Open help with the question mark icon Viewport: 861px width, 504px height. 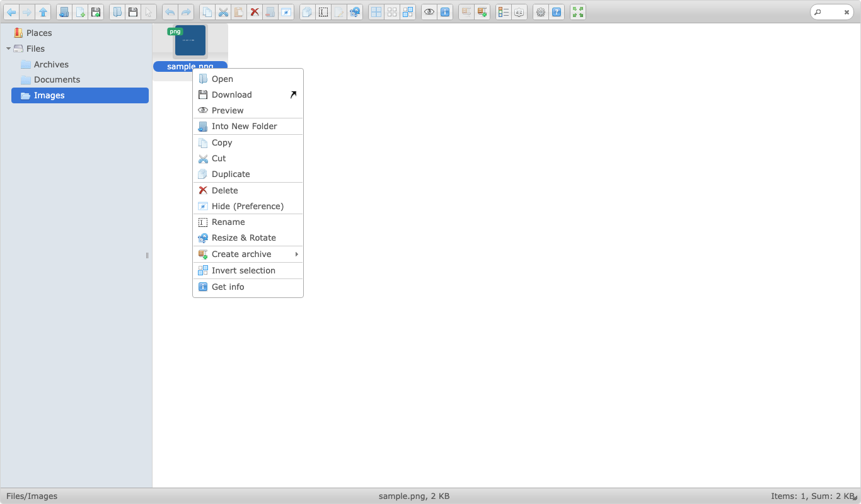(557, 12)
